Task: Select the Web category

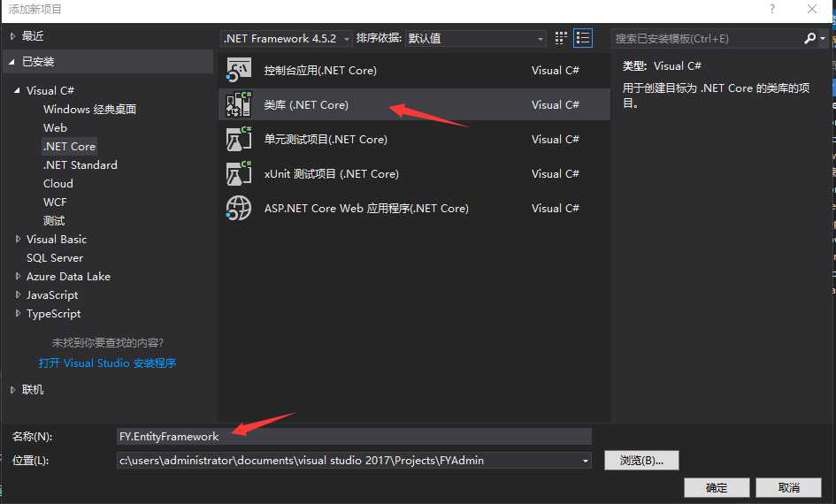Action: pyautogui.click(x=55, y=128)
